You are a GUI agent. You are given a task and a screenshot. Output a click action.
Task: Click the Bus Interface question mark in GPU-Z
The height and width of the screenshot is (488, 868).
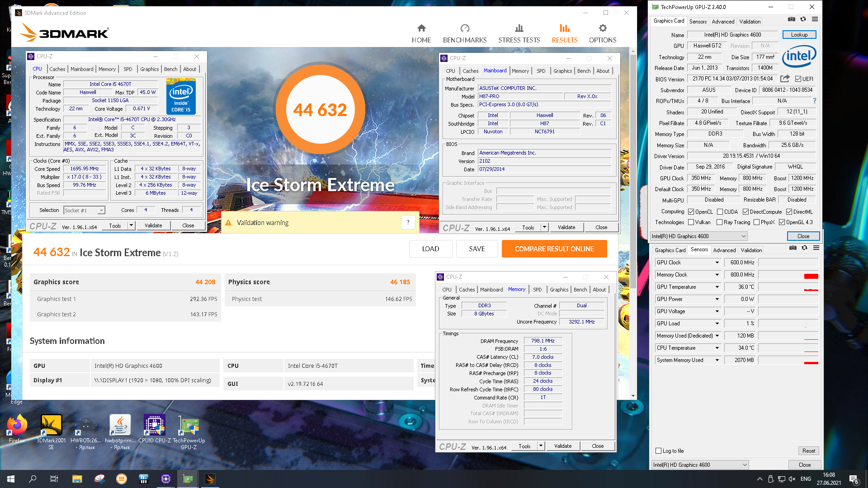click(x=815, y=101)
